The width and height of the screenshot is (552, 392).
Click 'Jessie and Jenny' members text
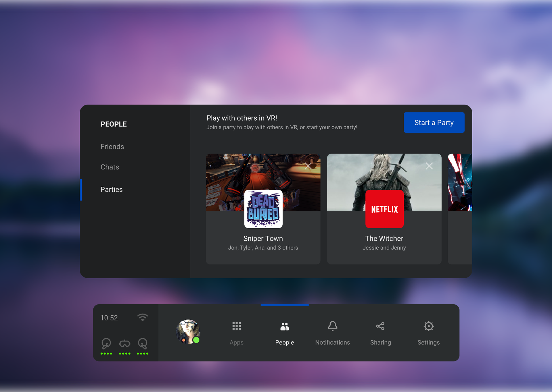coord(384,248)
